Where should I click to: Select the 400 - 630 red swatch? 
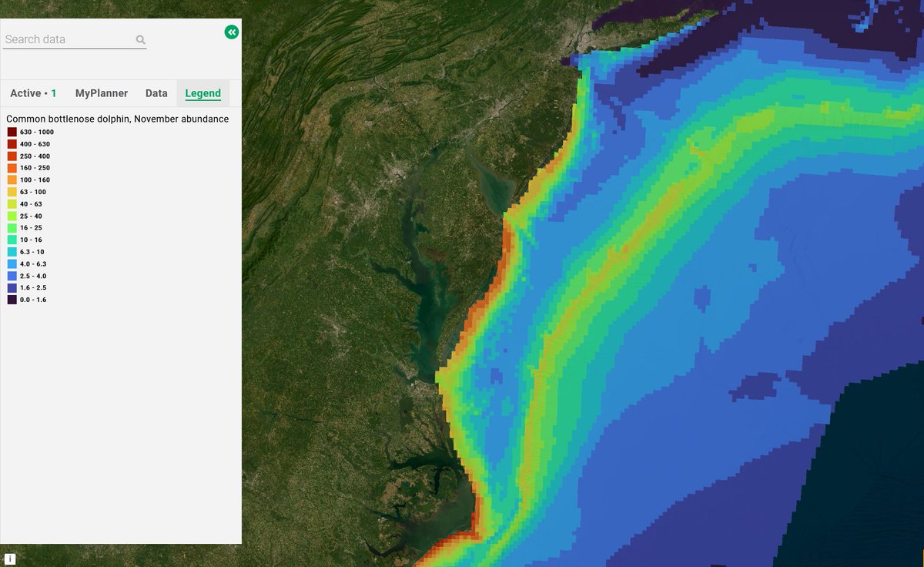[x=10, y=144]
